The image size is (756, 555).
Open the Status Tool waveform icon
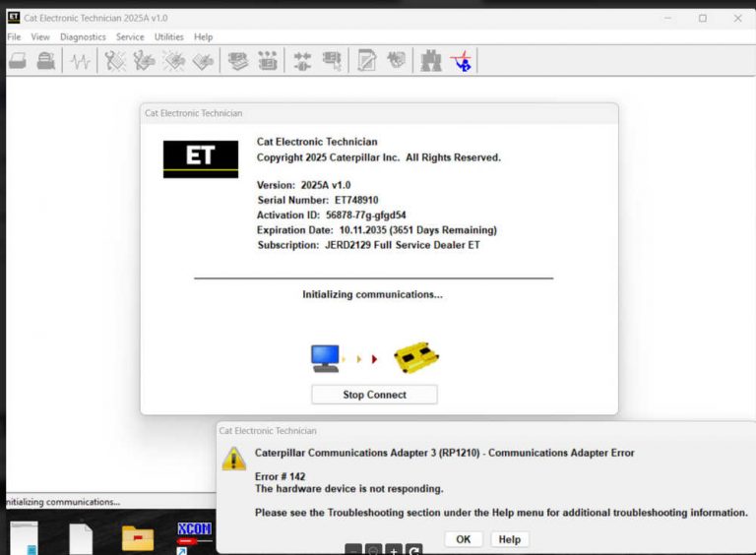[x=80, y=61]
